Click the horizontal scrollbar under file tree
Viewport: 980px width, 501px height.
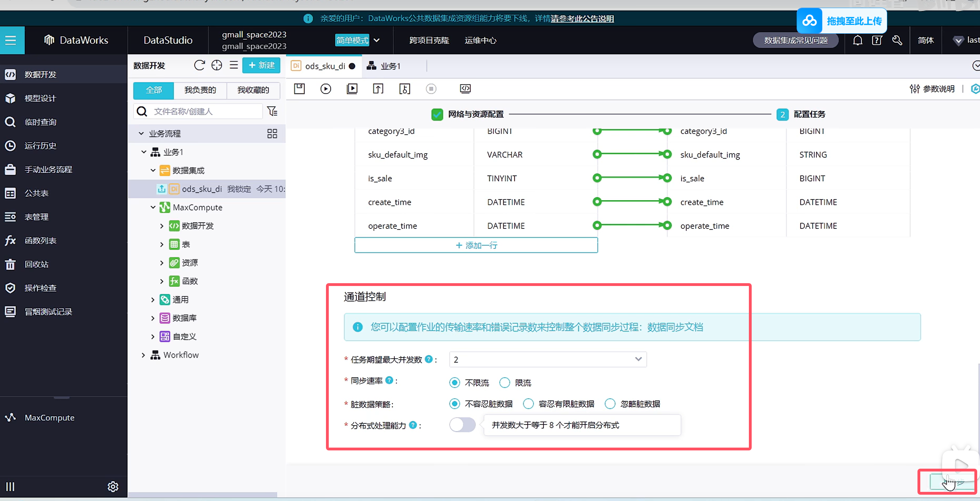[202, 495]
